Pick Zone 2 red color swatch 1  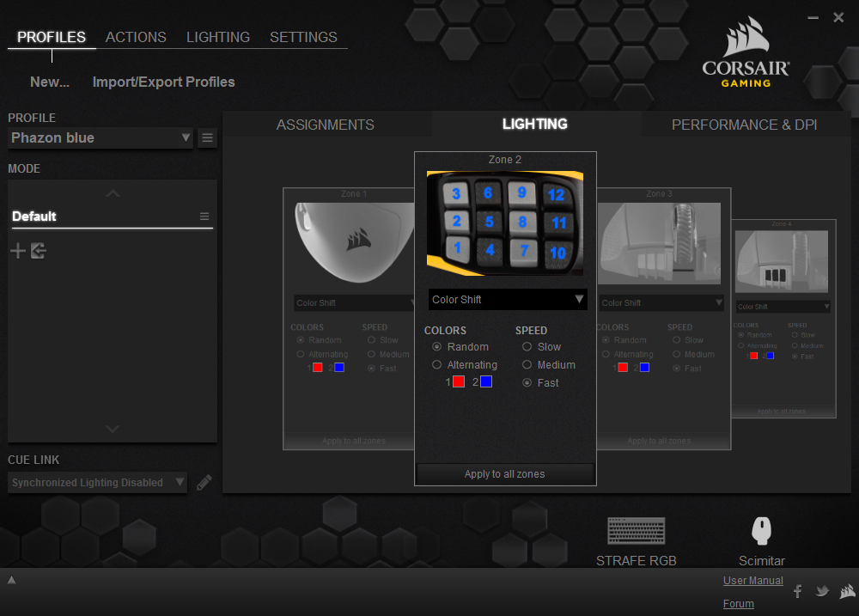(459, 382)
